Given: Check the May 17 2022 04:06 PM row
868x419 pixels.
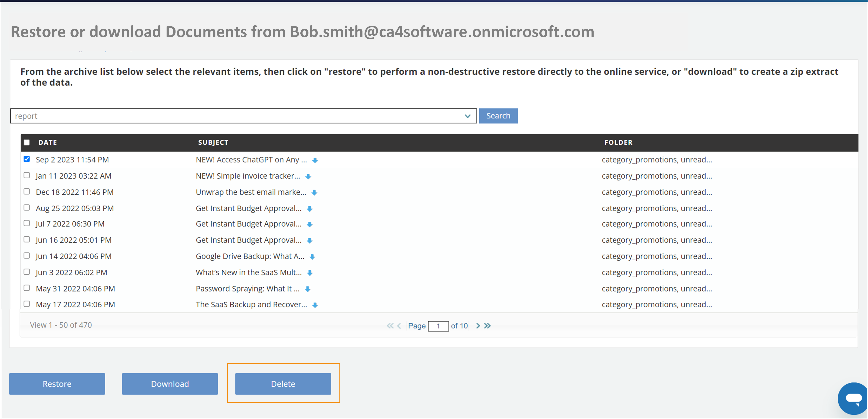Looking at the screenshot, I should pos(27,304).
